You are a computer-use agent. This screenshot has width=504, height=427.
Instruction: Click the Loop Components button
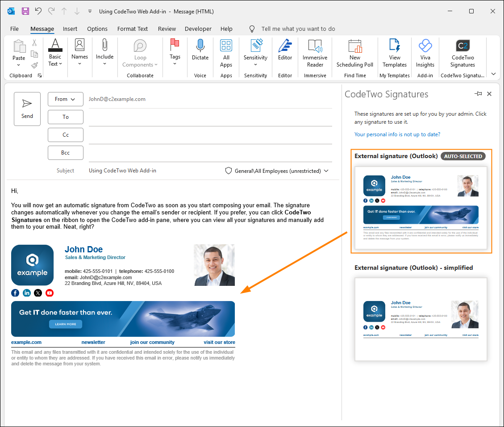pos(140,53)
